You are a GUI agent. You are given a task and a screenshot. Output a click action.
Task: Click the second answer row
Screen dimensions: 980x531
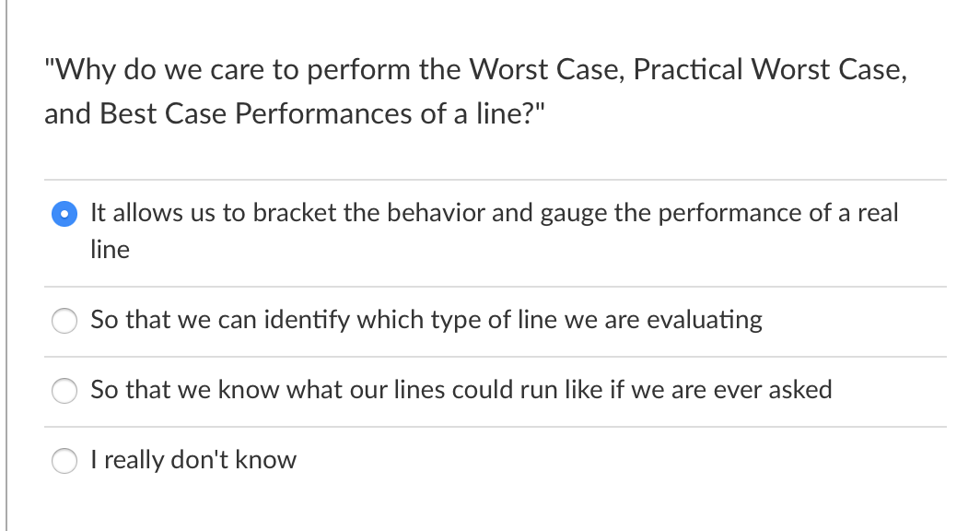pyautogui.click(x=494, y=320)
